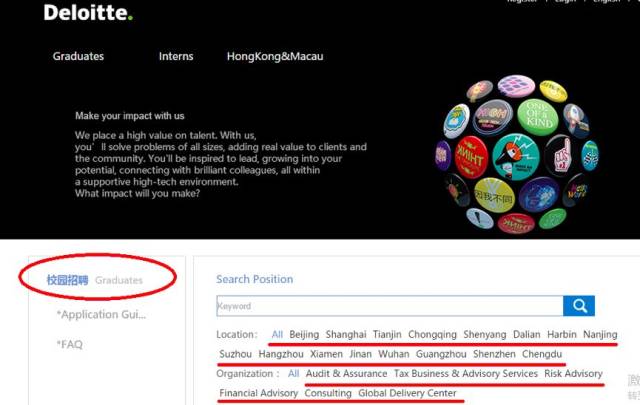640x405 pixels.
Task: Open the Interns navigation tab
Action: [176, 56]
